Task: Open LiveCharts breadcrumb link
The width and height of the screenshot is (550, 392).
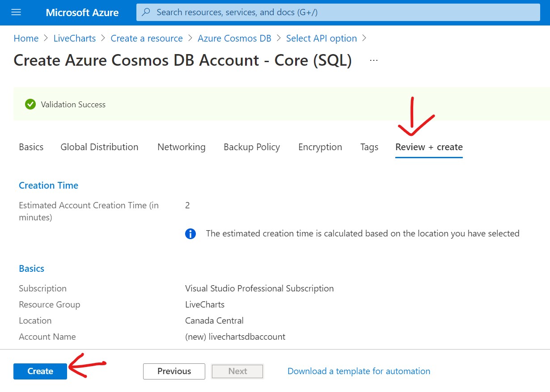Action: tap(75, 38)
